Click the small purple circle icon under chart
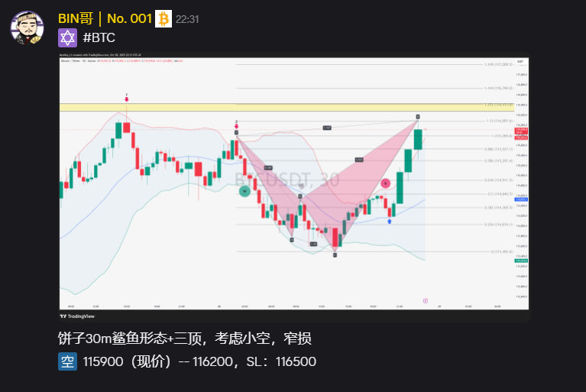 tap(426, 300)
